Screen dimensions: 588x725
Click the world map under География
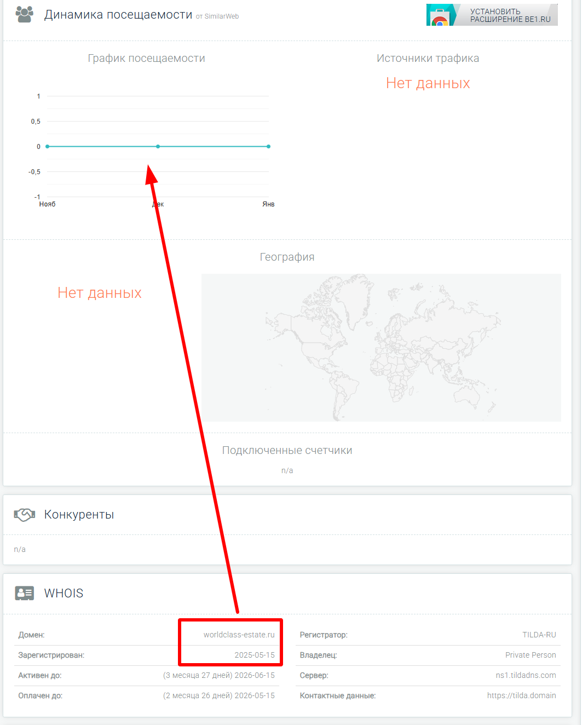381,347
